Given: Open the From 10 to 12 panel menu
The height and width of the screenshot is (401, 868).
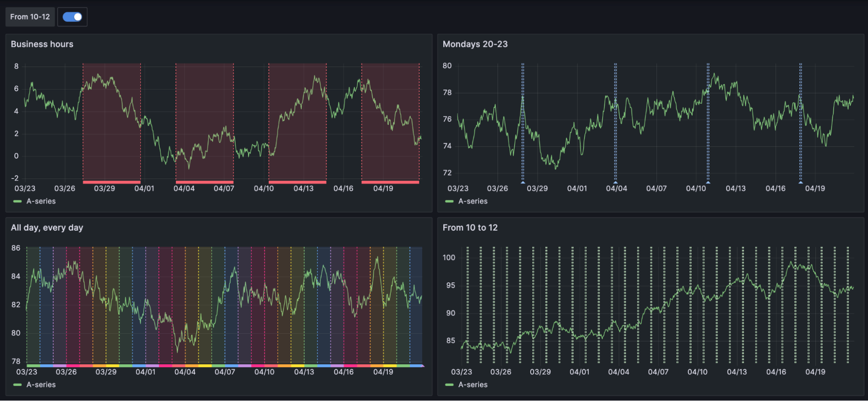Looking at the screenshot, I should point(469,227).
